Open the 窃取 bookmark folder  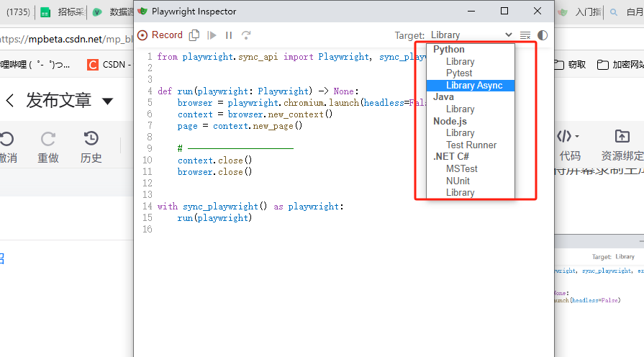click(x=570, y=65)
